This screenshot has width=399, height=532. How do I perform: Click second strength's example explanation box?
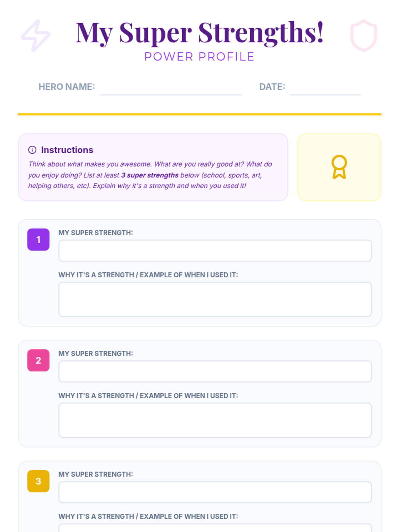[215, 420]
